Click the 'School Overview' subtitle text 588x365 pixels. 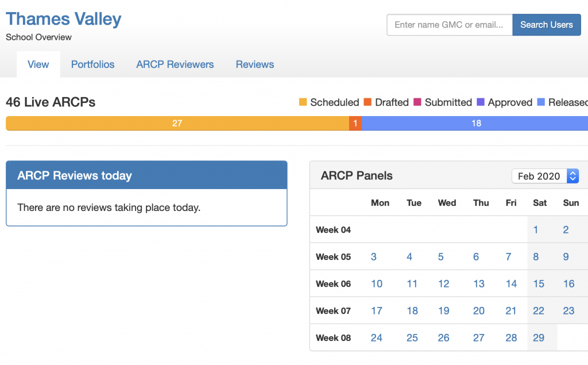[x=38, y=37]
